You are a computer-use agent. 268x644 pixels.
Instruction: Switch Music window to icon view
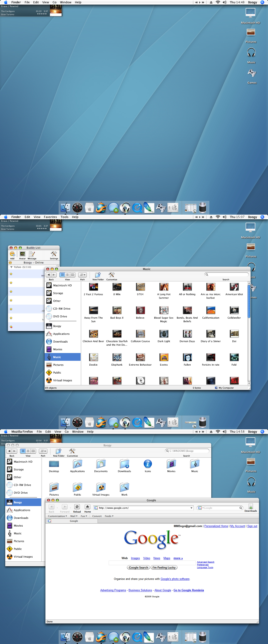click(62, 275)
